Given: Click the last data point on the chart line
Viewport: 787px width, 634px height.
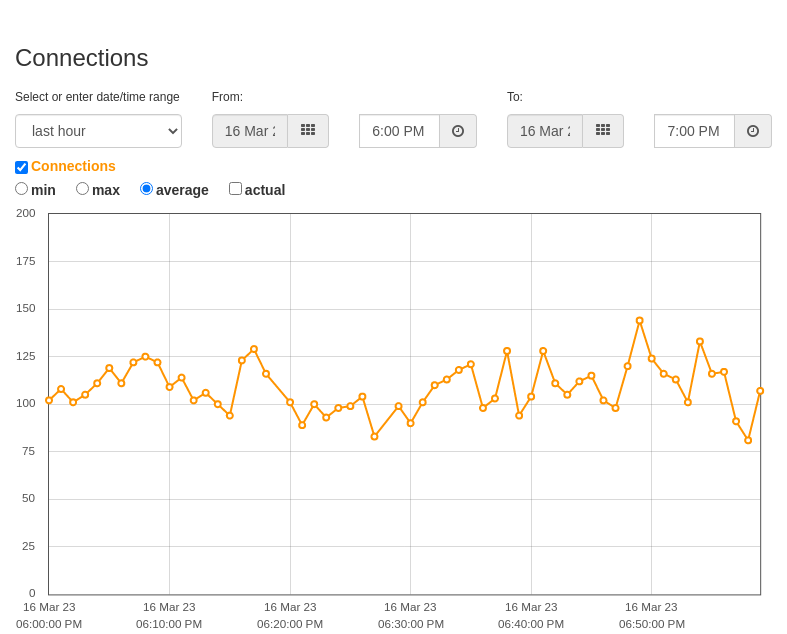Looking at the screenshot, I should click(x=760, y=391).
